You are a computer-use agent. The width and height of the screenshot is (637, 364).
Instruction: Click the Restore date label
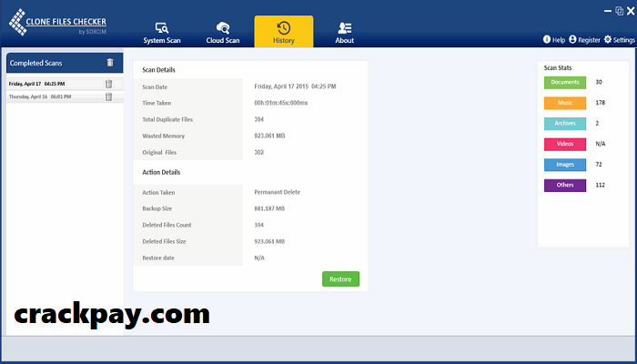158,258
